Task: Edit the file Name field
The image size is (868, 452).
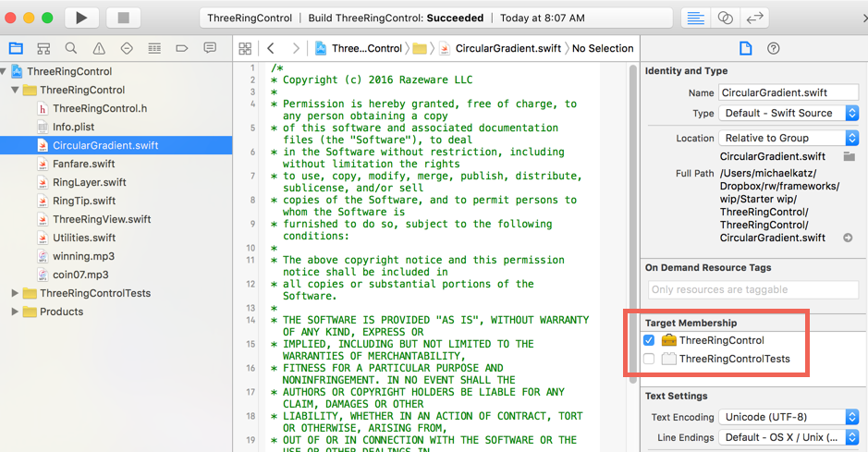Action: pyautogui.click(x=789, y=92)
